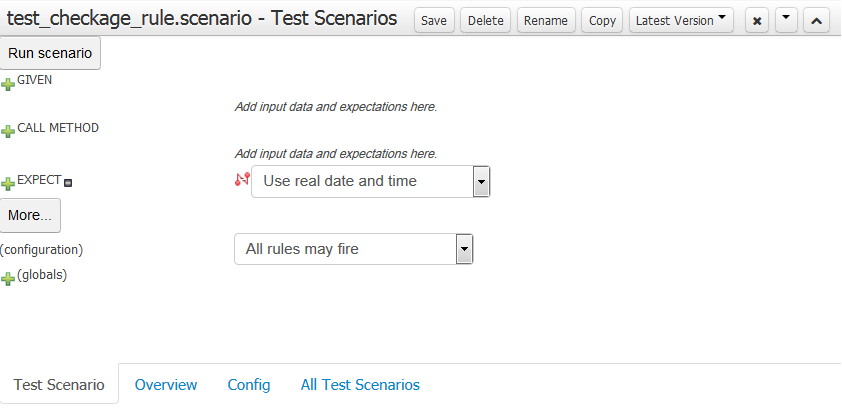The width and height of the screenshot is (842, 413).
Task: Click the Save button
Action: [434, 21]
